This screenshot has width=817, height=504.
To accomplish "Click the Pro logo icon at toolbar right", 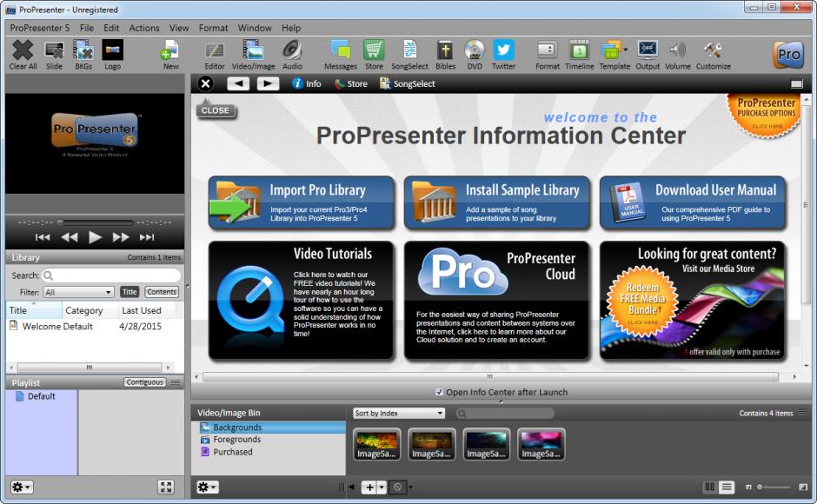I will (x=788, y=55).
